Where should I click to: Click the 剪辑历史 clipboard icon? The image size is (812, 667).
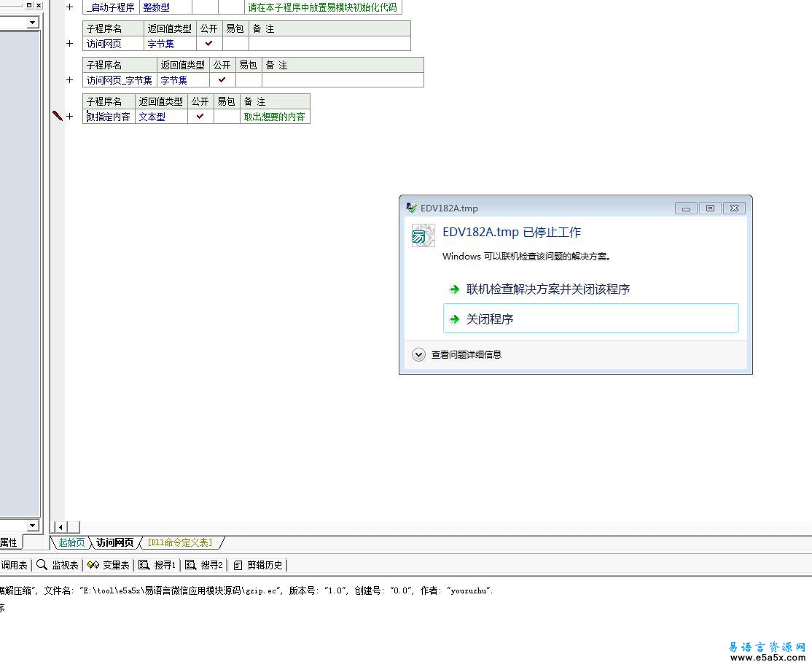[x=238, y=565]
